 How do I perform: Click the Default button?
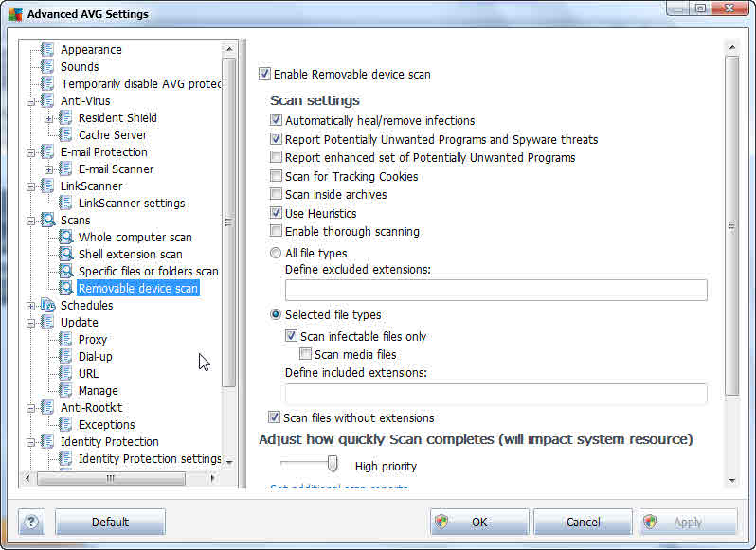(x=110, y=522)
